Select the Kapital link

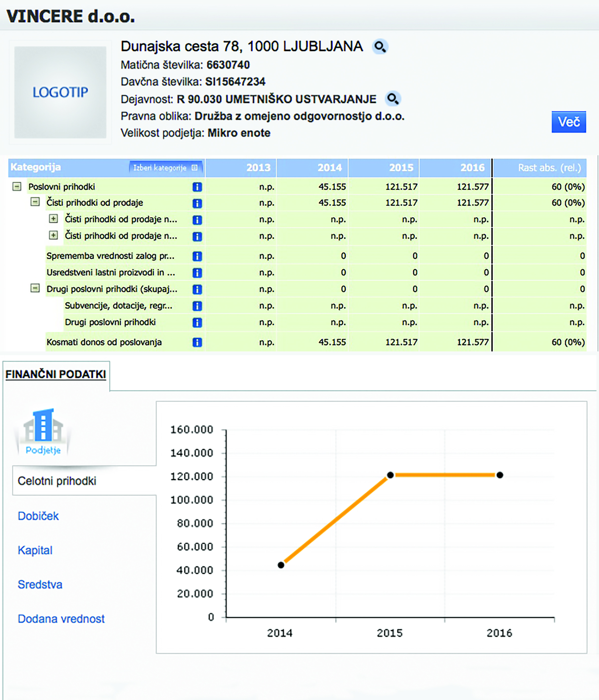35,550
